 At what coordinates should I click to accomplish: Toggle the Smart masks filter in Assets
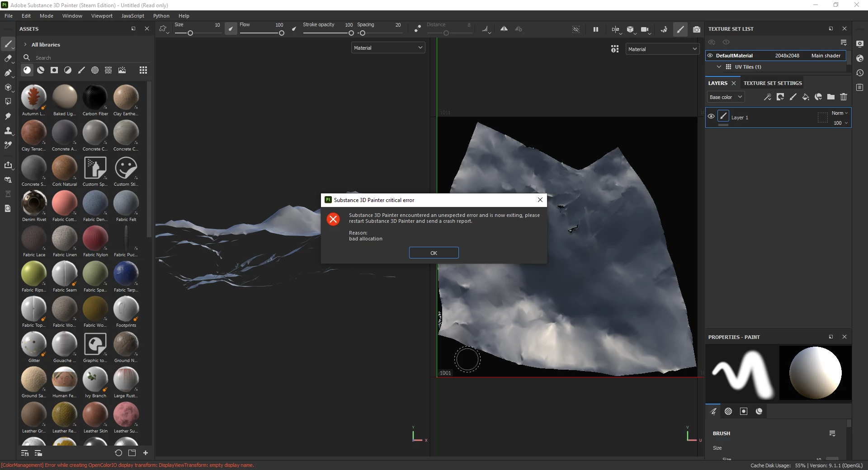(54, 70)
